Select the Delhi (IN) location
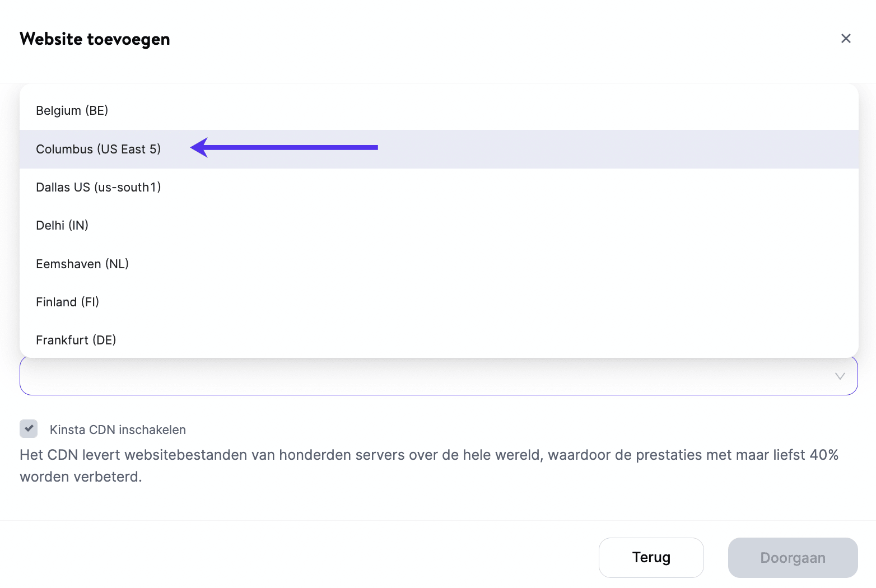The image size is (876, 588). click(x=62, y=226)
